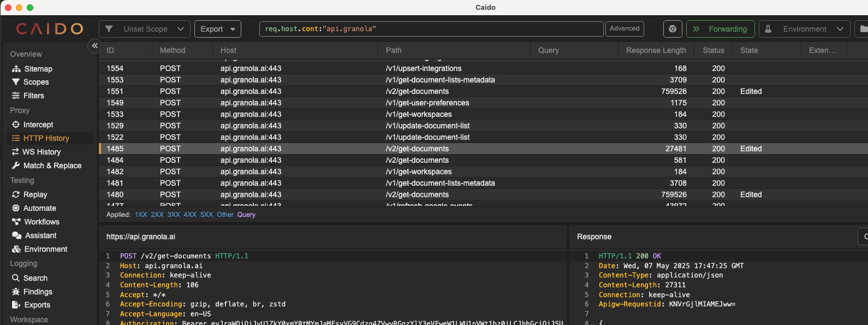
Task: Click the Advanced button
Action: pos(625,29)
